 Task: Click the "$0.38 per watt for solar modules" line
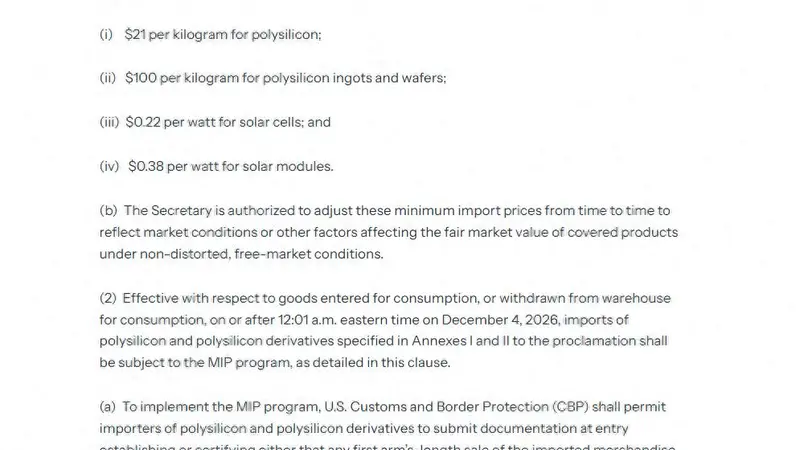pos(231,166)
